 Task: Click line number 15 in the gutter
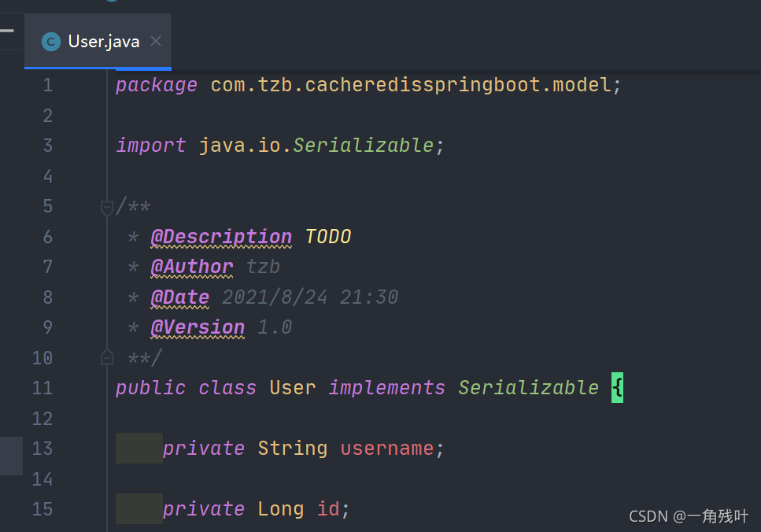pyautogui.click(x=42, y=508)
